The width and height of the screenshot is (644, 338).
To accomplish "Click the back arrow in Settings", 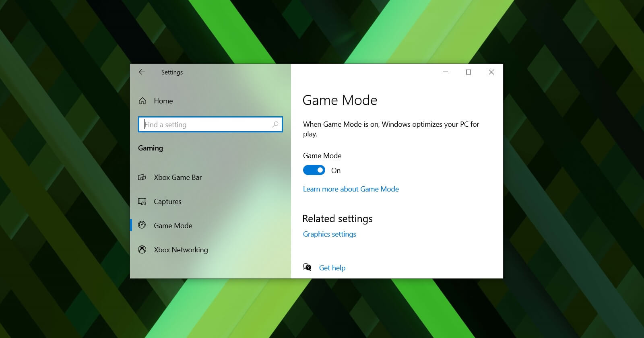I will point(142,72).
